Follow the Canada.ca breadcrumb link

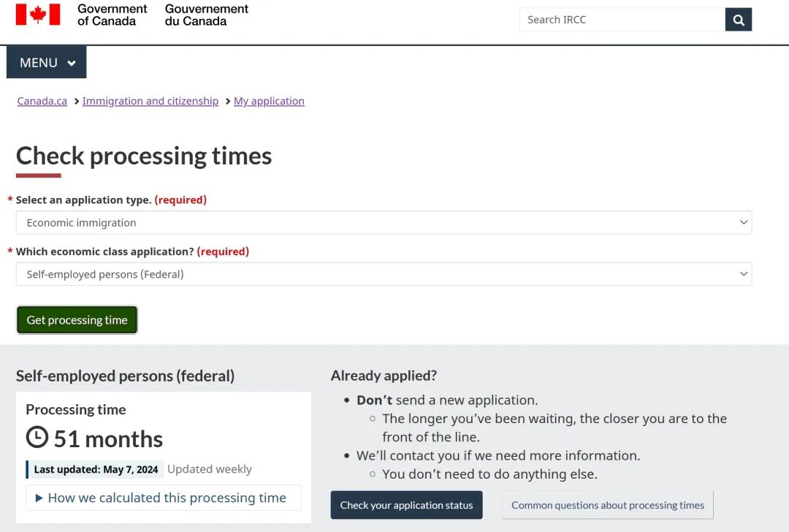pyautogui.click(x=42, y=101)
